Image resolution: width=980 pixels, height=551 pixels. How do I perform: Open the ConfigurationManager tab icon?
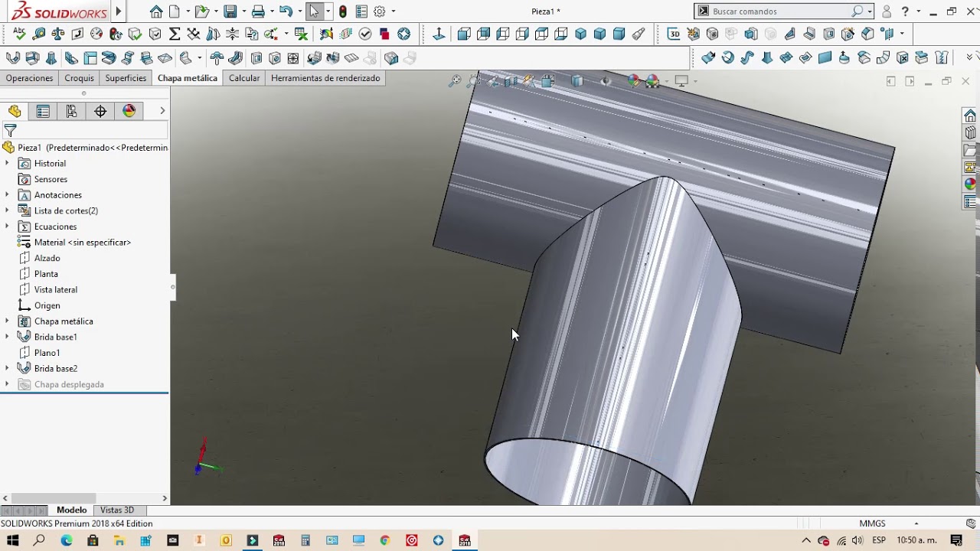(x=71, y=112)
